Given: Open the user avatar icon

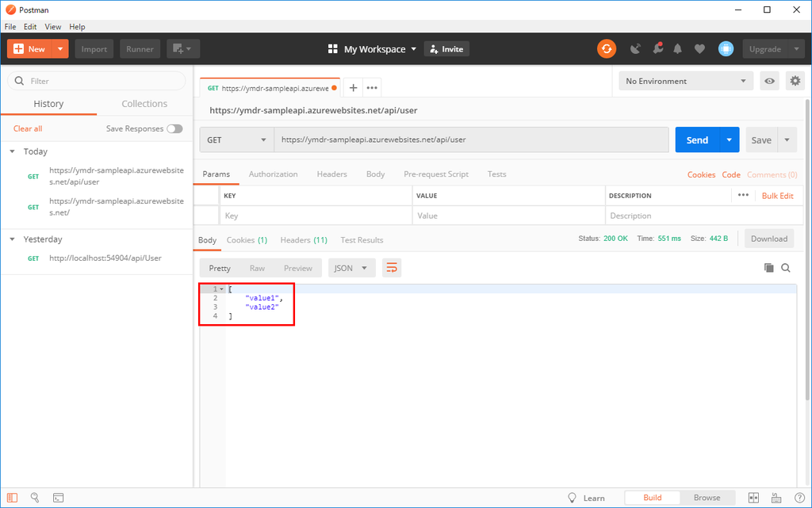Looking at the screenshot, I should tap(726, 49).
